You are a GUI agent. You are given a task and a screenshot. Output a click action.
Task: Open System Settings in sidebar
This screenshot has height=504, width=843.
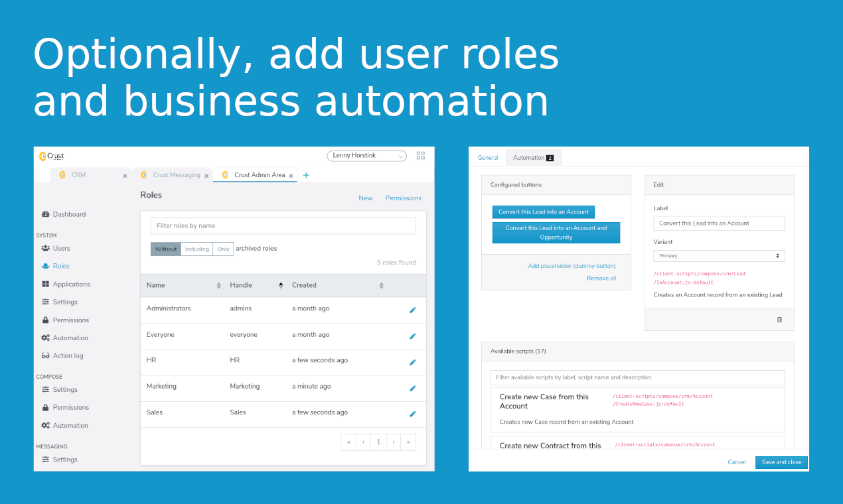pos(59,302)
